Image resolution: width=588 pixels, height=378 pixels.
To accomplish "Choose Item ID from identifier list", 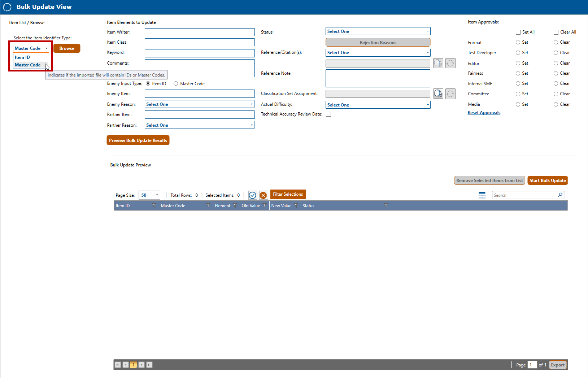I will (x=31, y=57).
